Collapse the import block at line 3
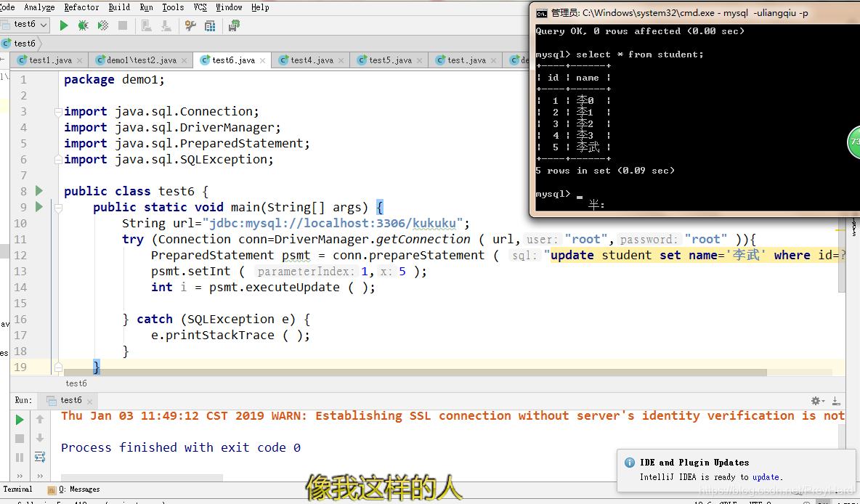Screen dimensions: 860x504 58,112
